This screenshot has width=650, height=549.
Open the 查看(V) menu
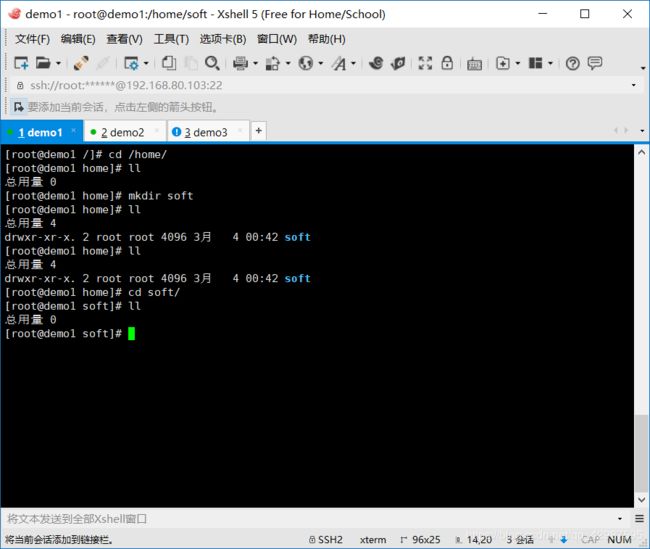tap(124, 39)
